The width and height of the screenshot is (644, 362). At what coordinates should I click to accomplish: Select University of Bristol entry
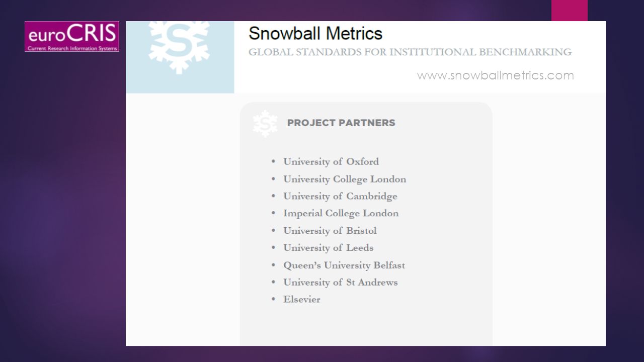330,231
